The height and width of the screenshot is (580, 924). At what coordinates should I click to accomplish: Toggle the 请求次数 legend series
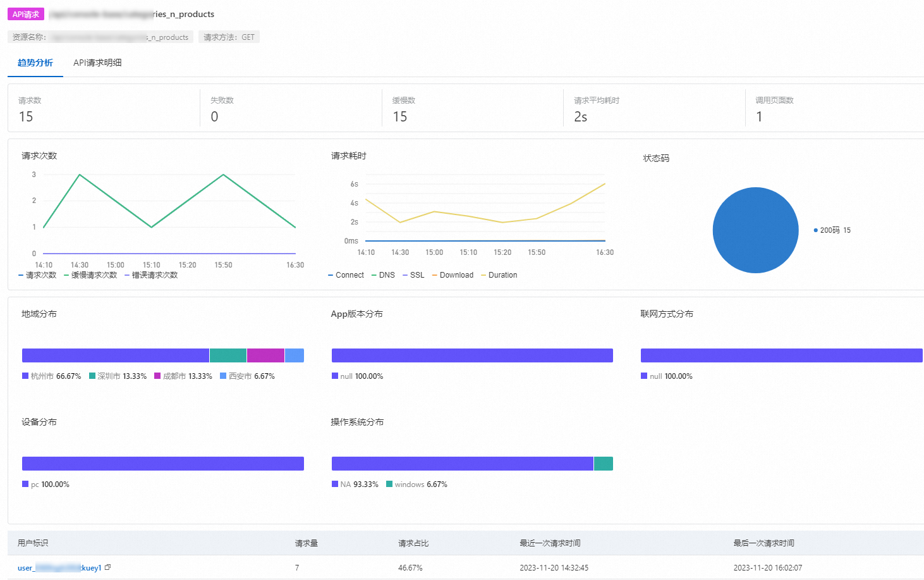(38, 275)
